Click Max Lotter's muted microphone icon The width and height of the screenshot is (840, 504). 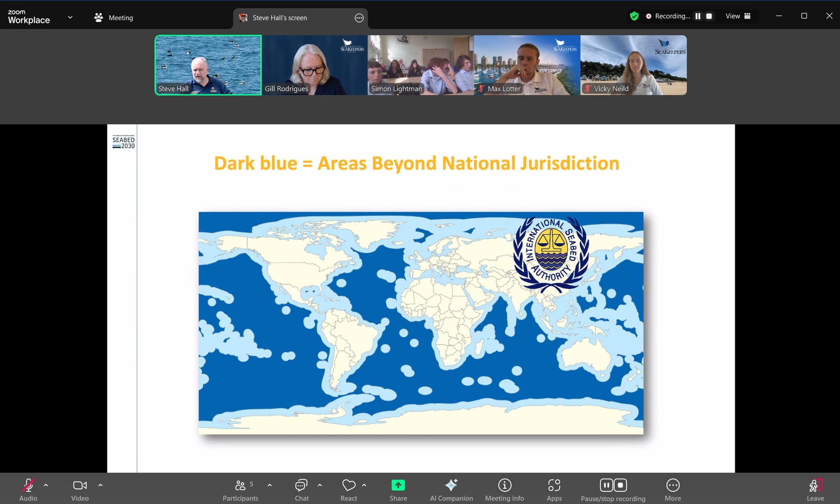click(481, 89)
